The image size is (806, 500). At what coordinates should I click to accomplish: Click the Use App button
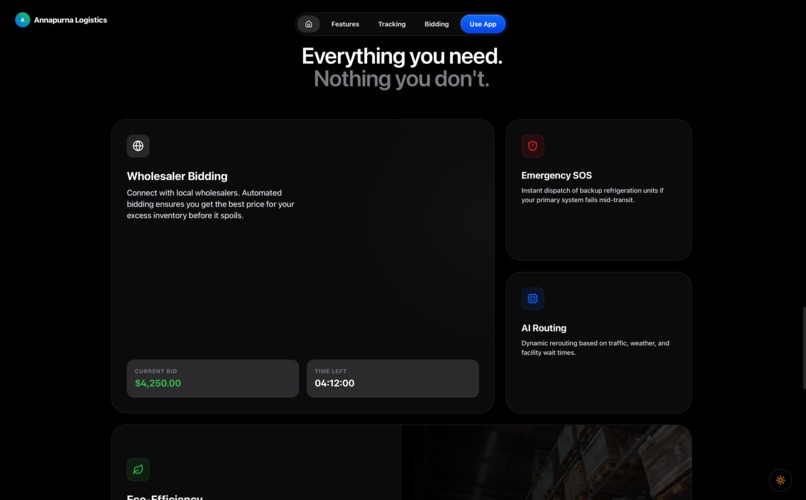483,24
